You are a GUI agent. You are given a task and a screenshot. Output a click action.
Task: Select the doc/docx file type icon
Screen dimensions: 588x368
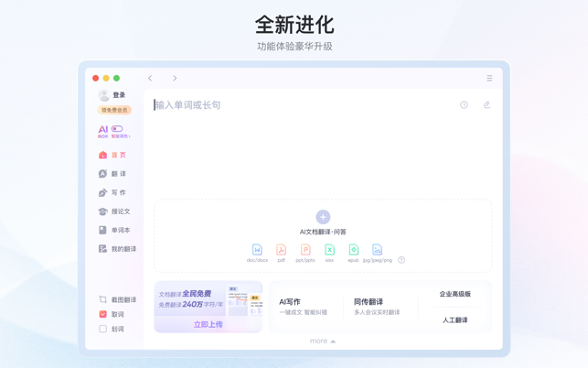257,250
